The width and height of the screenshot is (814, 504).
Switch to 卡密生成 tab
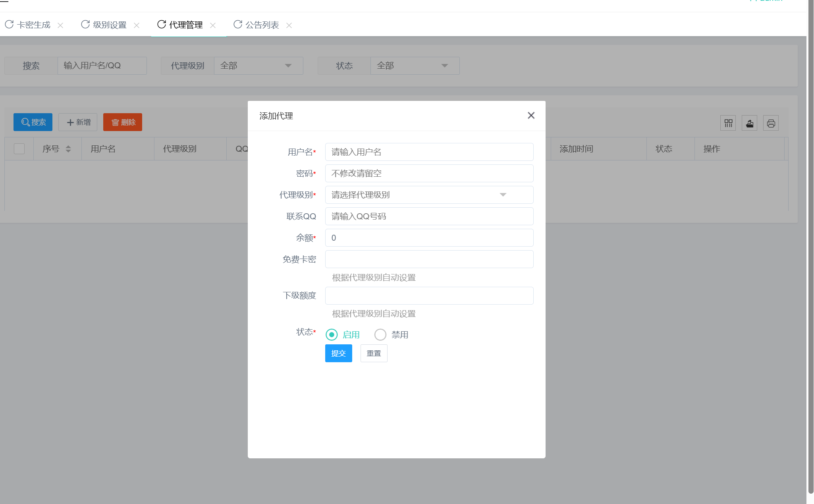click(34, 25)
